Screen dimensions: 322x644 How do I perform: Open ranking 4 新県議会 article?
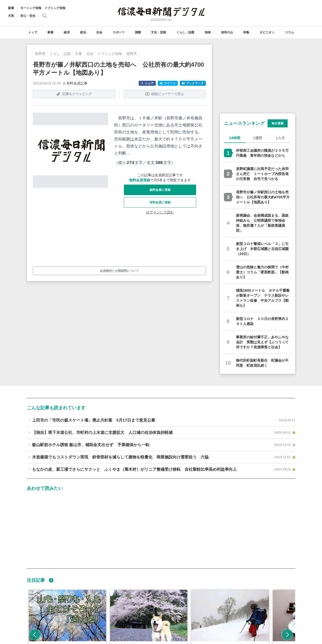(258, 223)
